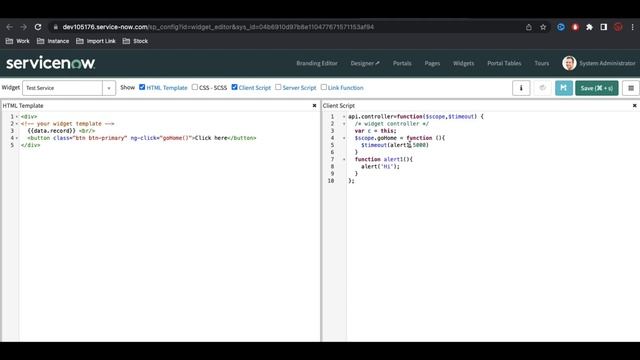The image size is (640, 360).
Task: Go to the Pages menu item
Action: (x=432, y=63)
